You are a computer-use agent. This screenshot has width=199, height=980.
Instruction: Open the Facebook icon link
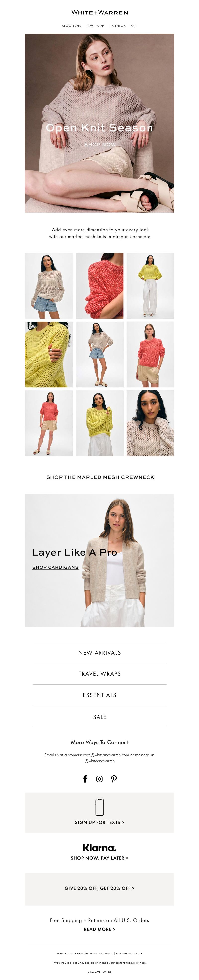85,779
